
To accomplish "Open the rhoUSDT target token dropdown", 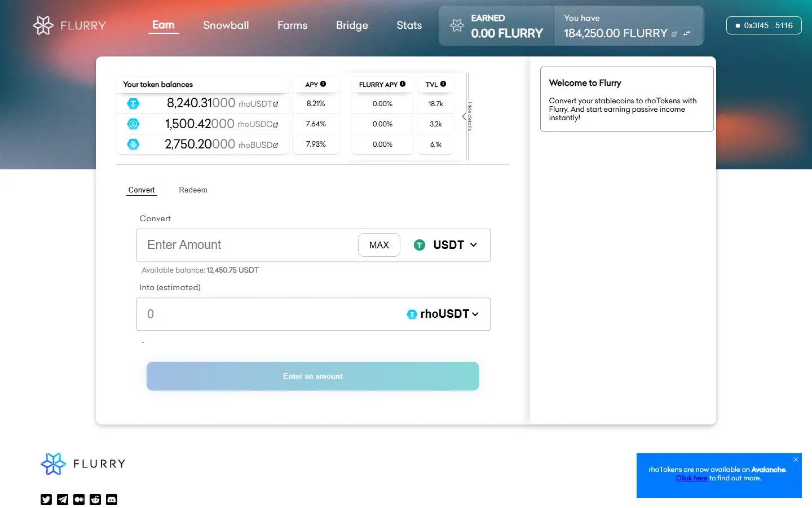I will click(x=443, y=314).
